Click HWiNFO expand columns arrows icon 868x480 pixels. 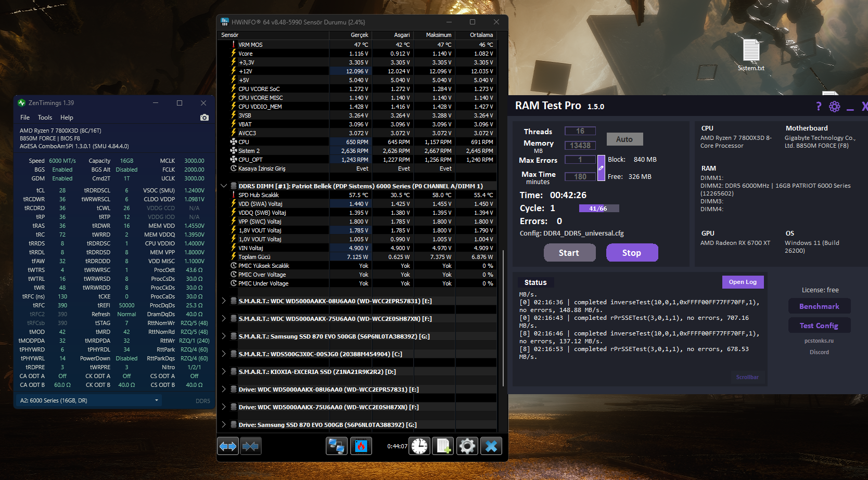click(228, 446)
